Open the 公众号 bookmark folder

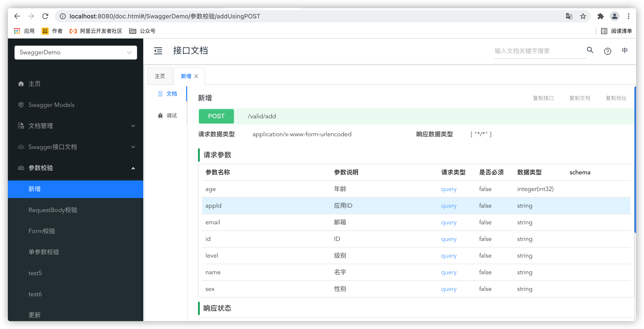[142, 31]
